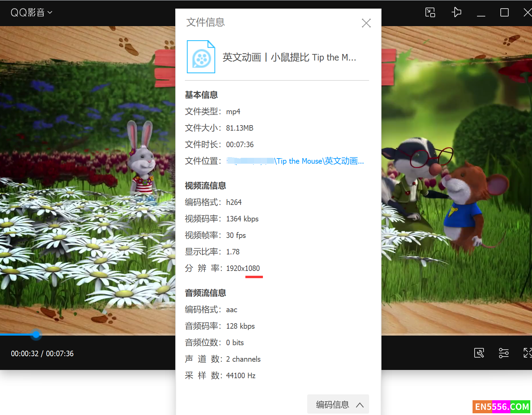The width and height of the screenshot is (532, 415).
Task: Click the 1920x1080 resolution value
Action: (243, 268)
